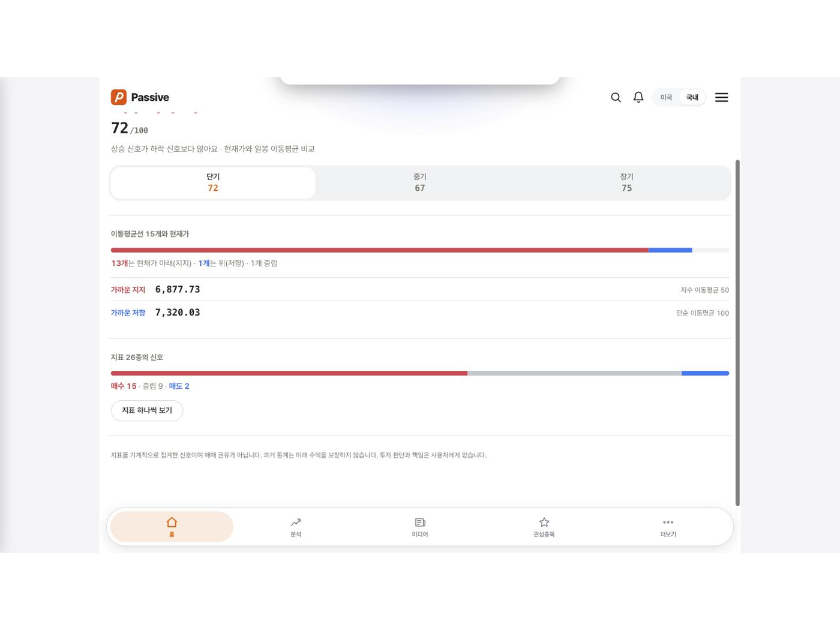Open 분석 trend chart icon
This screenshot has height=630, width=840.
click(x=296, y=522)
